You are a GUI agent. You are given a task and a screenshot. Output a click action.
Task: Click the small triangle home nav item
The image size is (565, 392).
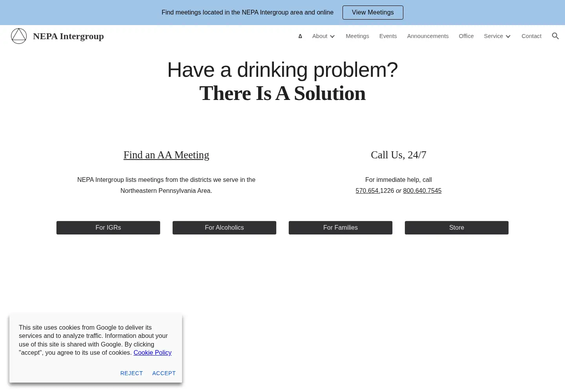coord(300,36)
